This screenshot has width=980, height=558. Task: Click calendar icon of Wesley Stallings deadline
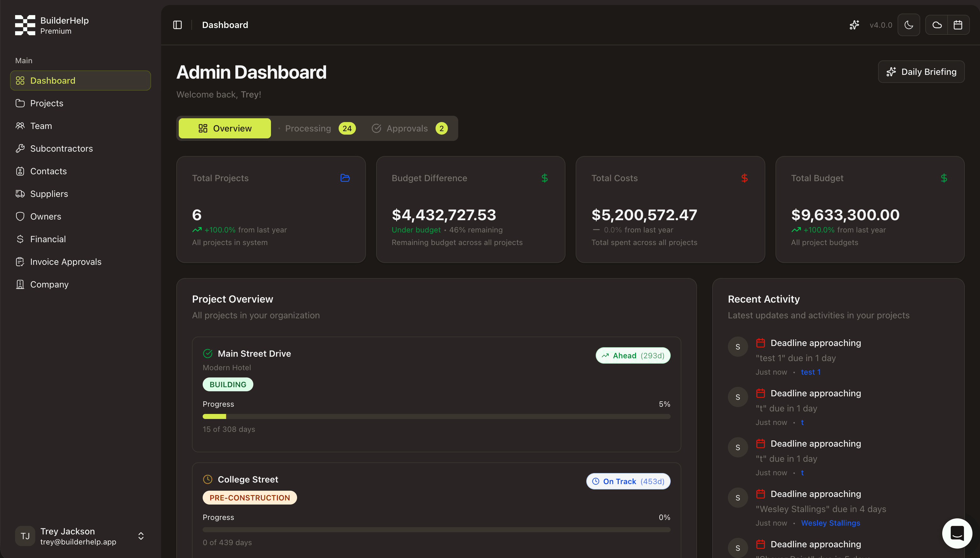[x=760, y=494]
